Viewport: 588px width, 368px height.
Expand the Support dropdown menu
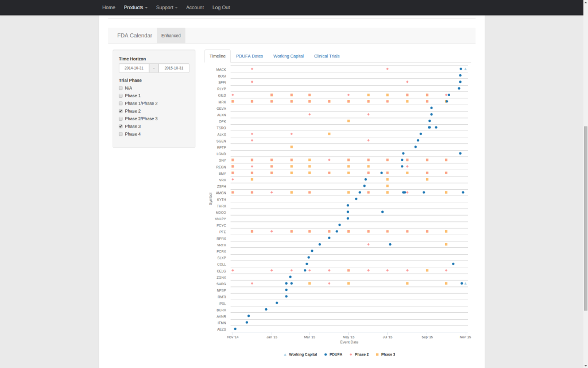coord(167,7)
